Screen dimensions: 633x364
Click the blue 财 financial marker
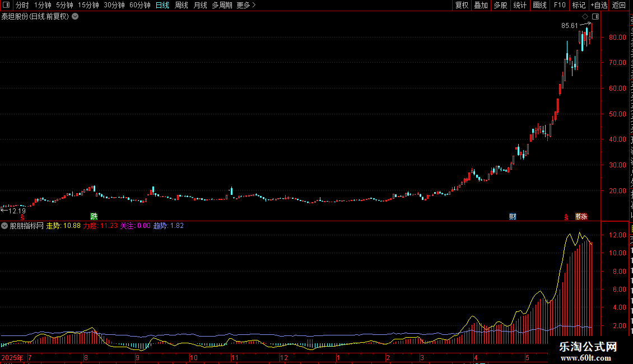513,217
